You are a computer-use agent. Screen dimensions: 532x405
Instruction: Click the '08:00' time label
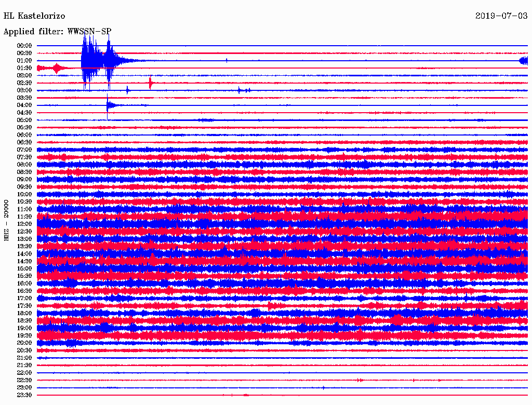[x=24, y=165]
